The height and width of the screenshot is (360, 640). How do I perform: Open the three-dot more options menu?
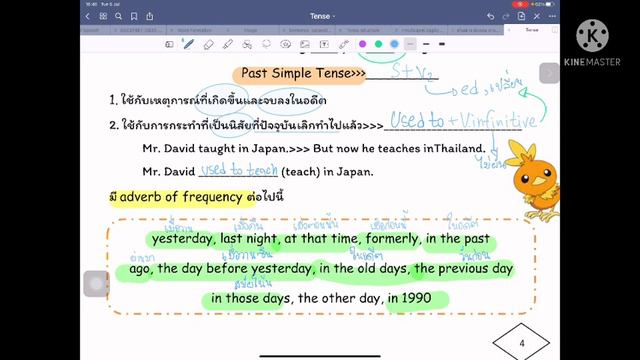pos(552,16)
